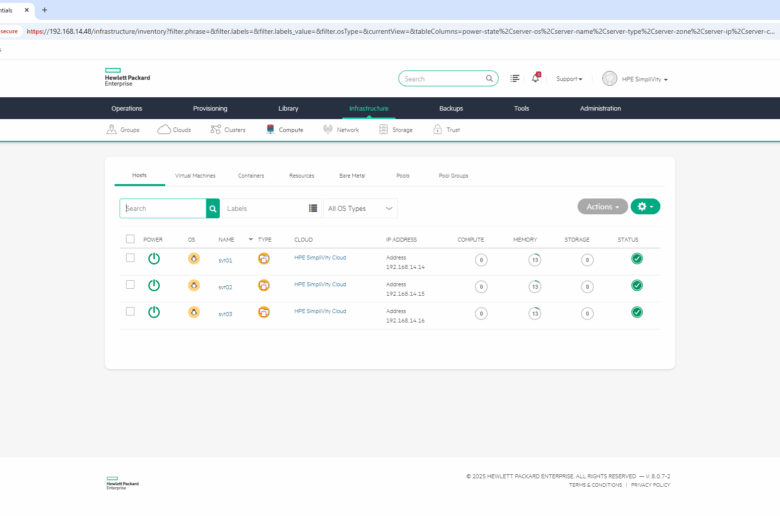Click HPE SimpliVity Cloud link for svt01
Viewport: 780px width, 516px height.
320,257
